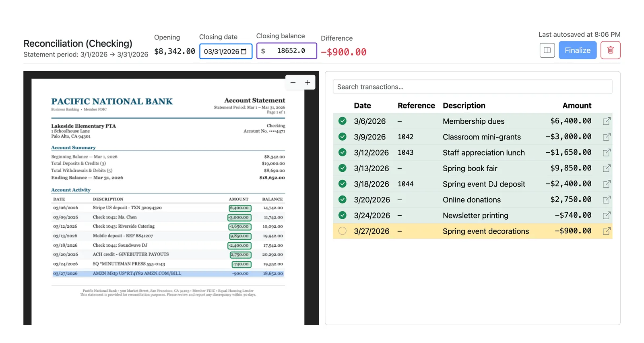Select the -740.00 highlighted statement amount
644x343 pixels.
241,264
